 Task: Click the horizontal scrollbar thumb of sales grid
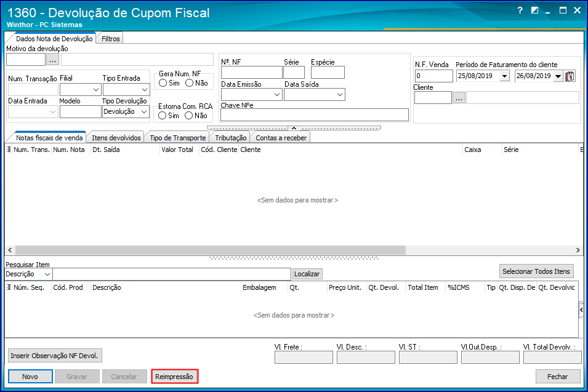211,250
